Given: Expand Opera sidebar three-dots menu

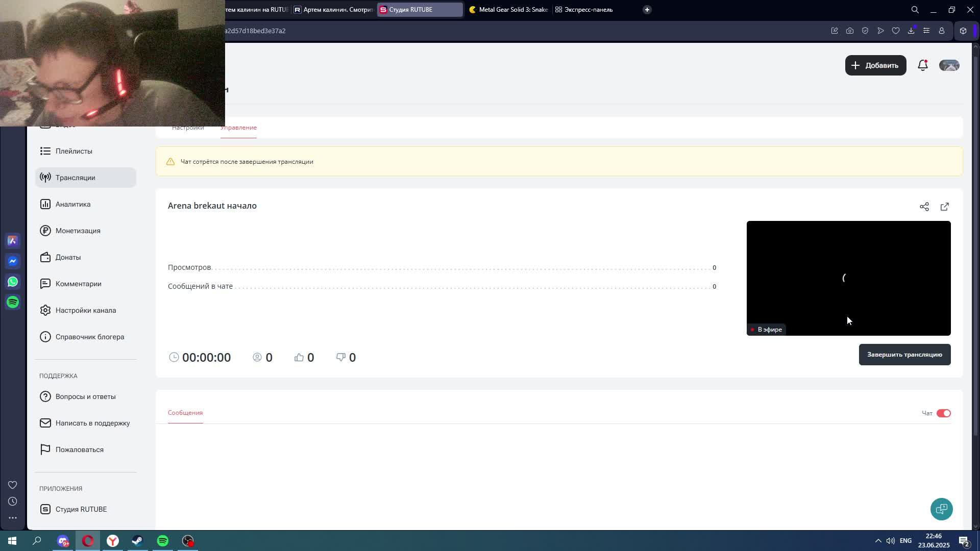Looking at the screenshot, I should 13,517.
